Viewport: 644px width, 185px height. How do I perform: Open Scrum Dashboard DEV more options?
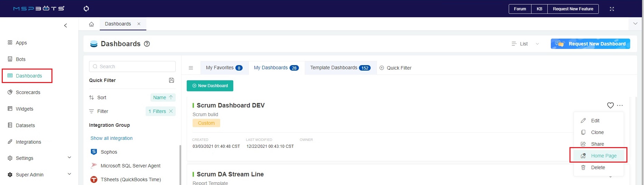click(620, 105)
